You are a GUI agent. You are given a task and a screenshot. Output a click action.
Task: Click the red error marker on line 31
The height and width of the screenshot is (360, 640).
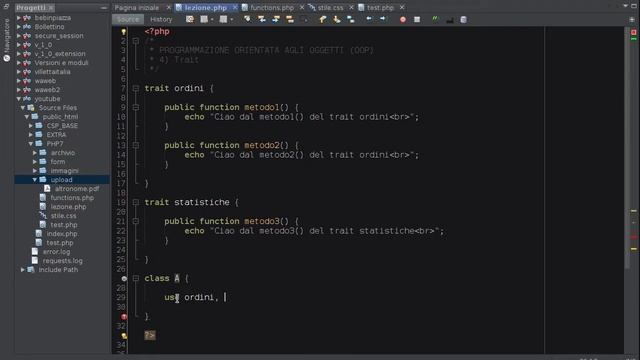[x=124, y=317]
